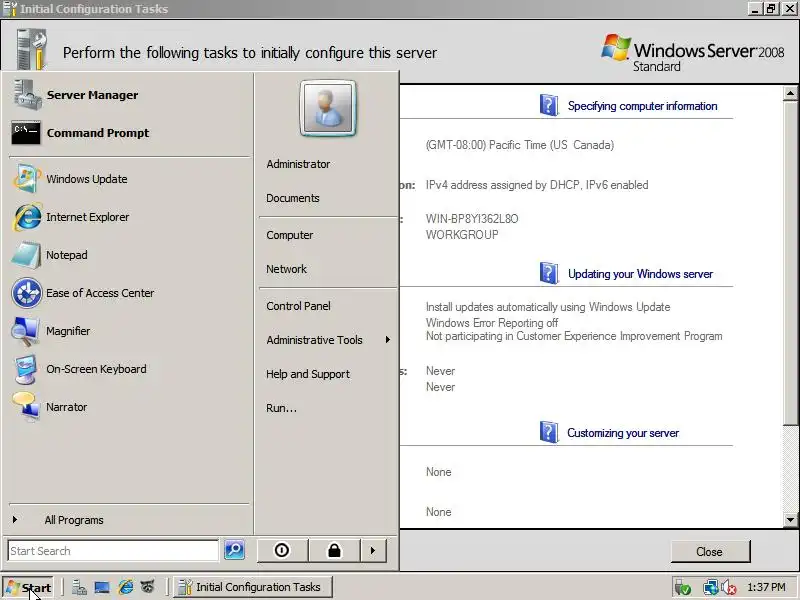Image resolution: width=800 pixels, height=600 pixels.
Task: Click the Pacific Time zone text
Action: click(x=520, y=145)
